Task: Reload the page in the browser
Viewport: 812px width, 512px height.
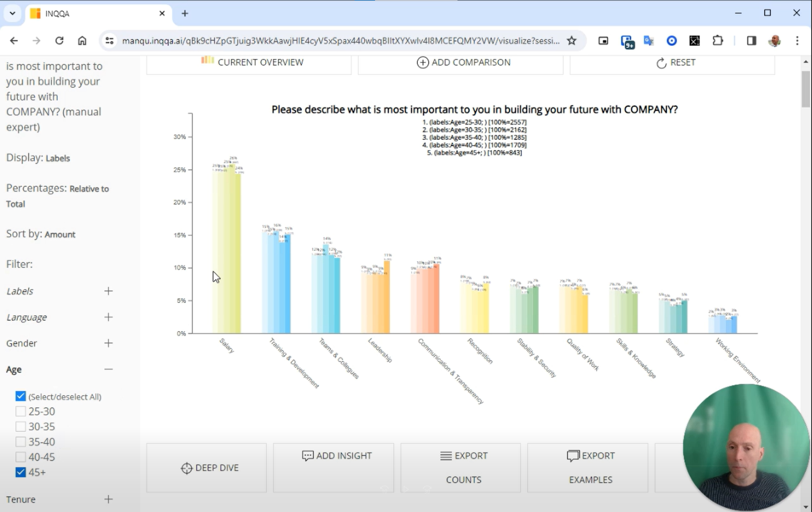Action: [x=59, y=41]
